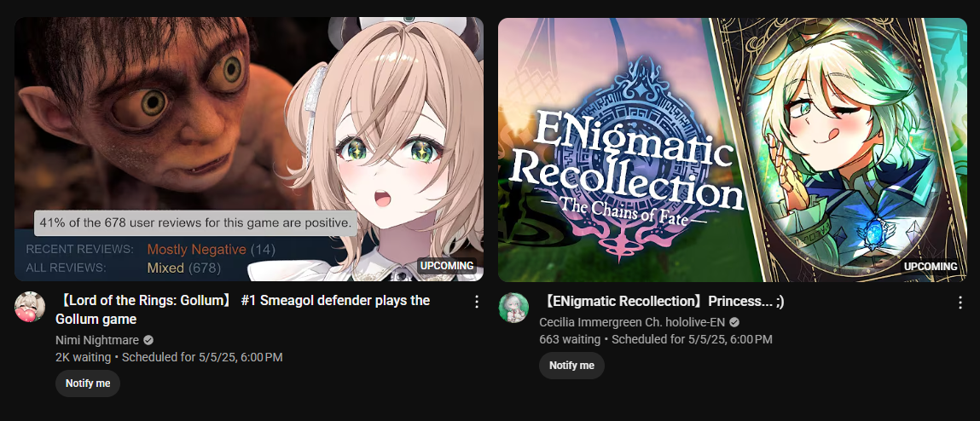Click UPCOMING badge on ENigmatic Recollection thumbnail
This screenshot has width=980, height=421.
pos(931,266)
